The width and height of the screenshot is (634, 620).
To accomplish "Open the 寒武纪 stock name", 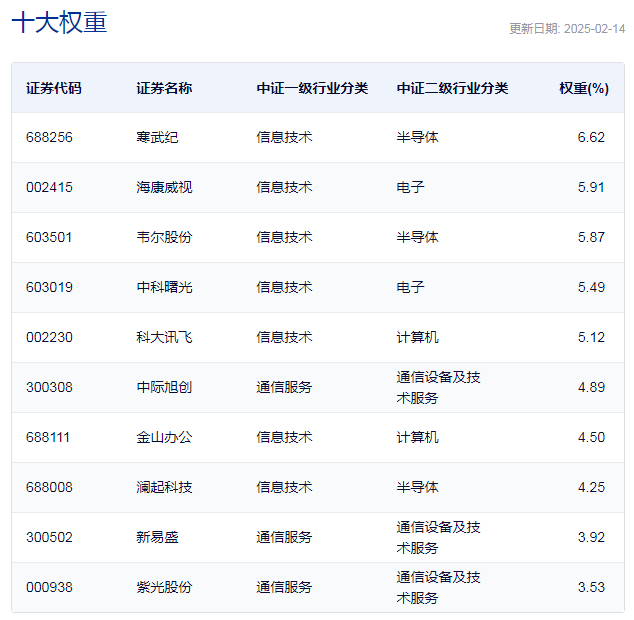I will pos(157,138).
